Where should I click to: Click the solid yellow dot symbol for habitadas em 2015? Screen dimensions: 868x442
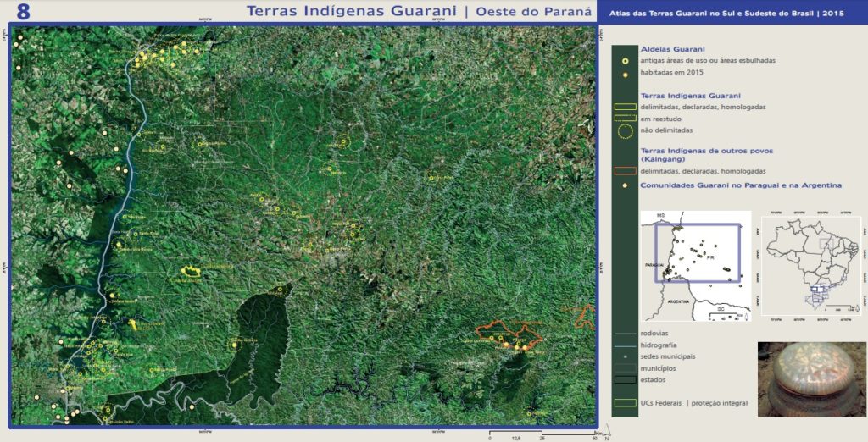pos(625,75)
